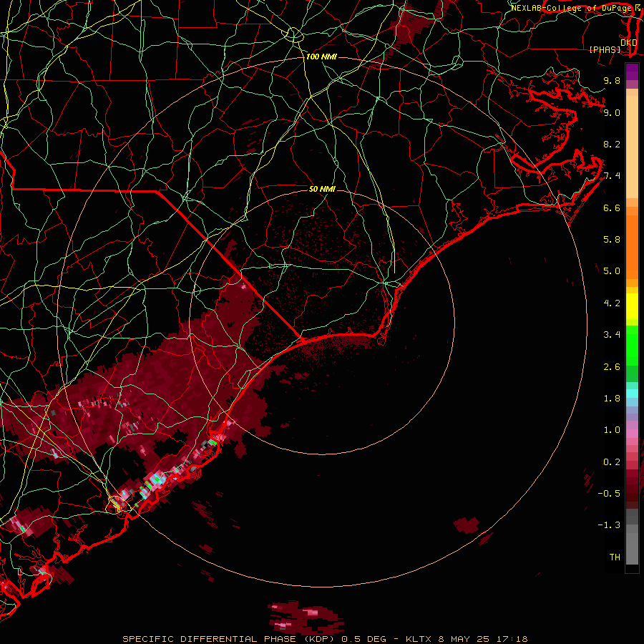Click the NEXLAB-College of DuPage label
The height and width of the screenshot is (644, 644).
[572, 8]
